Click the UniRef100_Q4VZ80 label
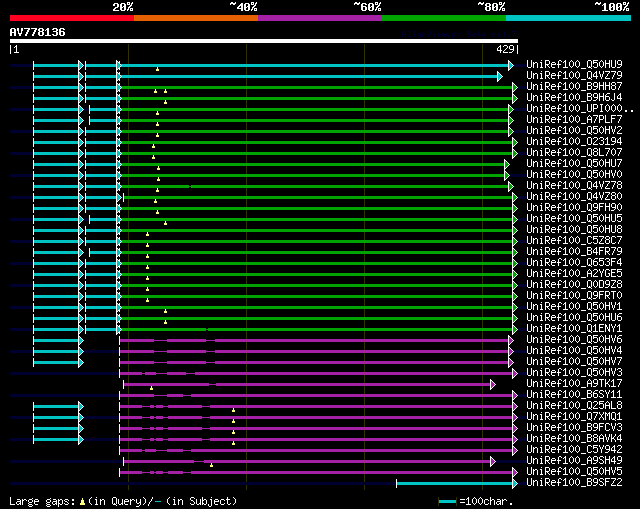The height and width of the screenshot is (509, 640). [574, 196]
